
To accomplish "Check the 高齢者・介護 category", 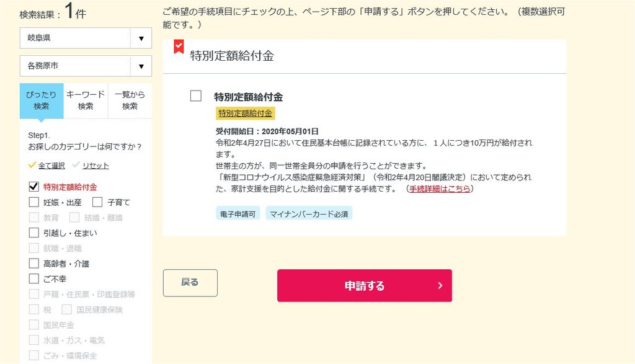I will (x=34, y=264).
